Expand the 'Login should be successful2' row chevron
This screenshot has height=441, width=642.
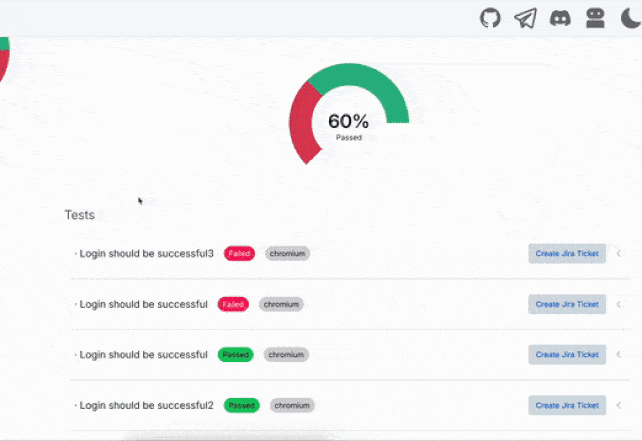pos(618,405)
